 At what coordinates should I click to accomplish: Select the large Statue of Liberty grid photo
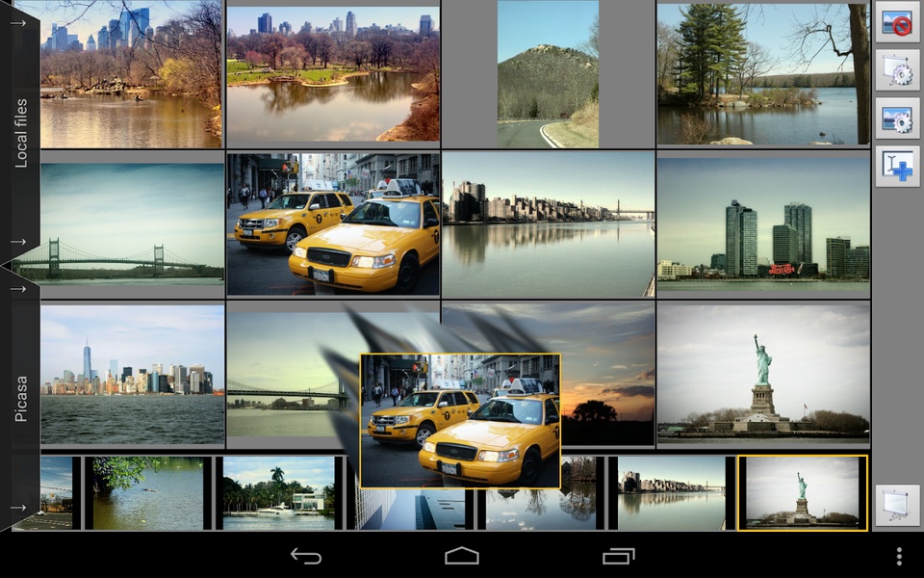[763, 374]
